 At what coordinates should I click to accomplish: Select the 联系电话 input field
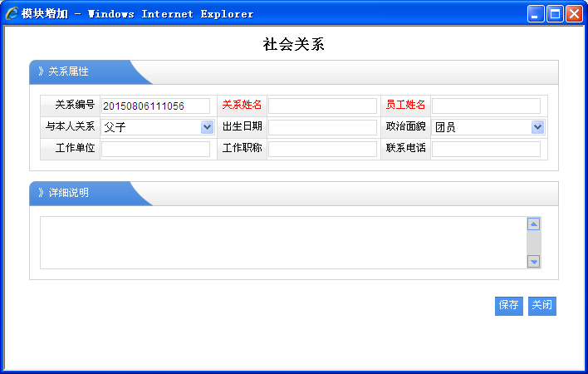(486, 149)
